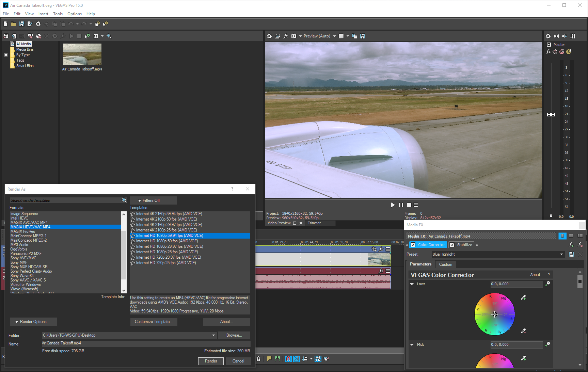
Task: Click the Low color wheel center point
Action: pyautogui.click(x=495, y=314)
